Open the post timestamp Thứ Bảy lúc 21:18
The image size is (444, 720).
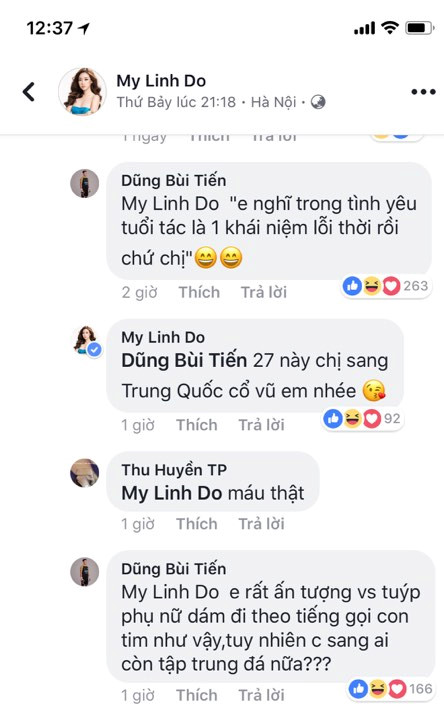176,102
